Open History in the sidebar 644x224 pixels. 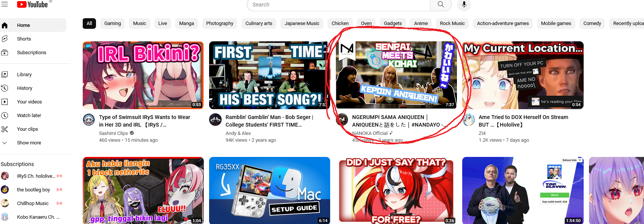click(x=33, y=88)
